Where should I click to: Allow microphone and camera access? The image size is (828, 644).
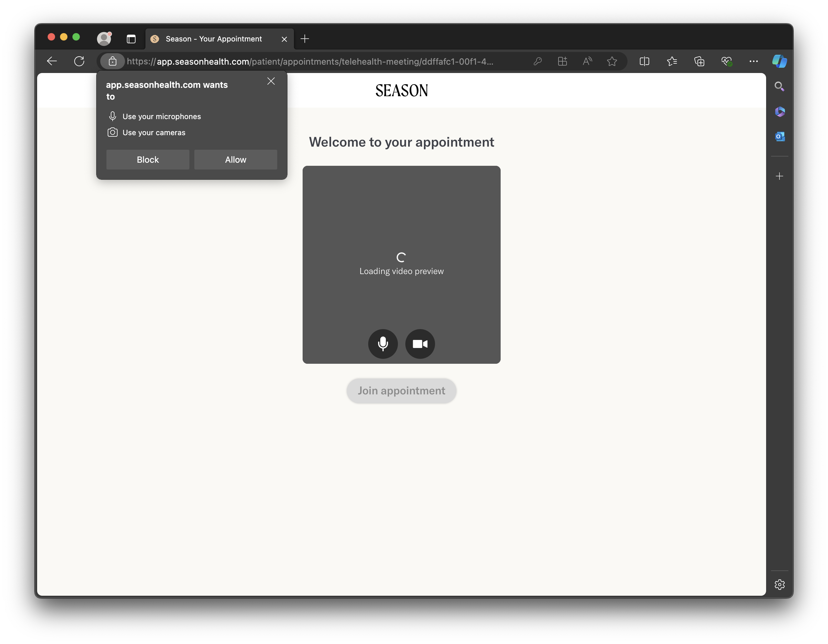(235, 159)
